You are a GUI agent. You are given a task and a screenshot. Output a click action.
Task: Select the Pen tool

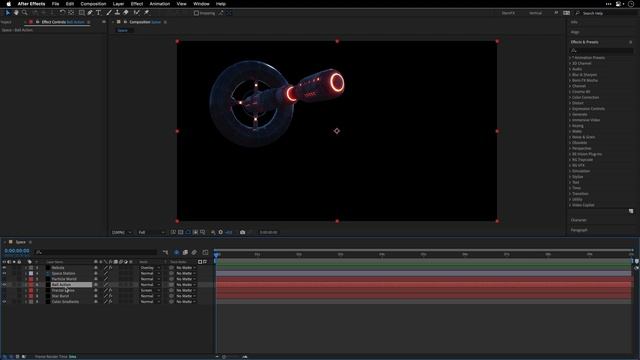click(x=90, y=13)
